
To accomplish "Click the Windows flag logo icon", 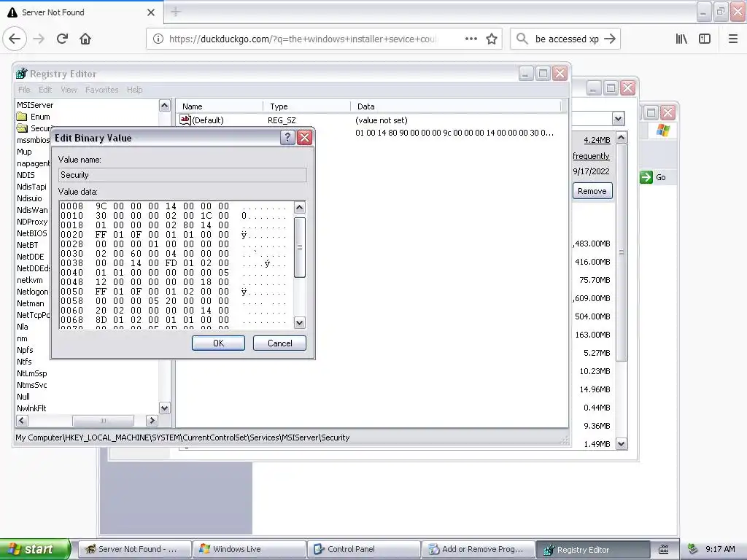I will 662,130.
